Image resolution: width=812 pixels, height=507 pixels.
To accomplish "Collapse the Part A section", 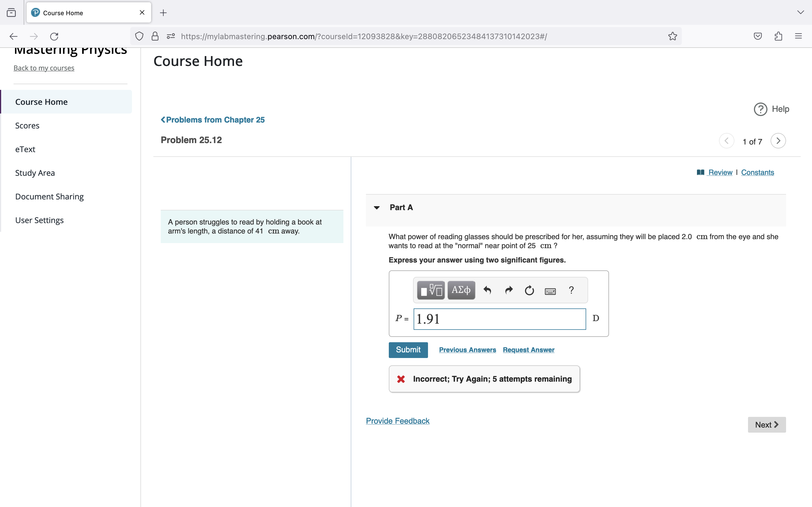I will (376, 207).
